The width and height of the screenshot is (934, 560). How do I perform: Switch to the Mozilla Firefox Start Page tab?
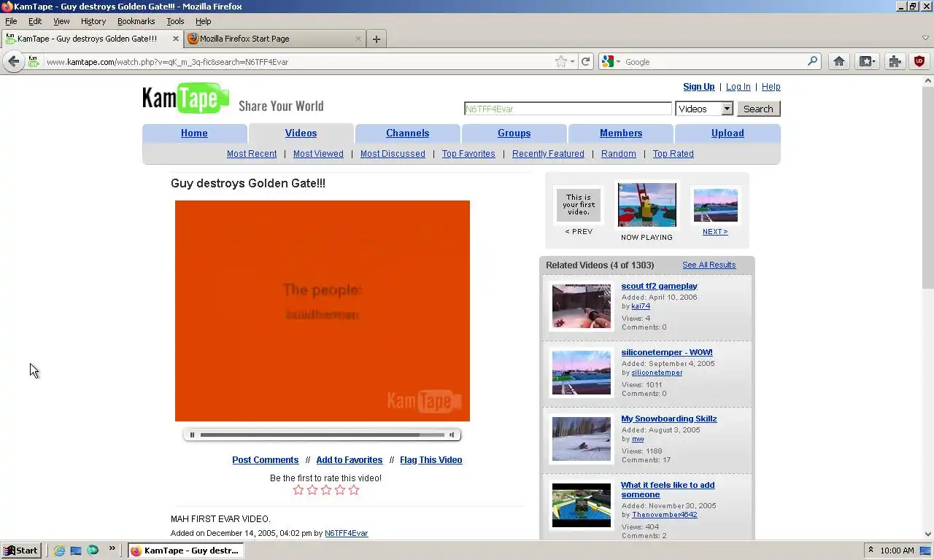(275, 39)
